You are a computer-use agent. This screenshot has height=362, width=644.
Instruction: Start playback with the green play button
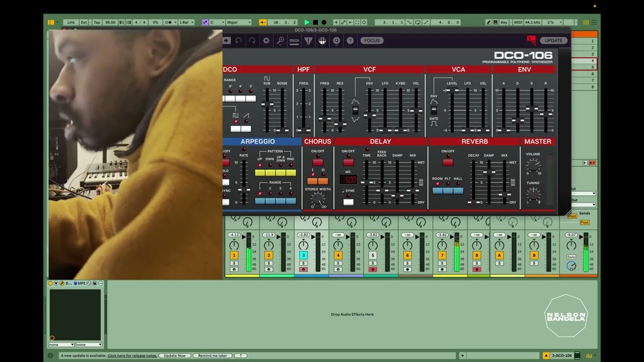point(307,22)
